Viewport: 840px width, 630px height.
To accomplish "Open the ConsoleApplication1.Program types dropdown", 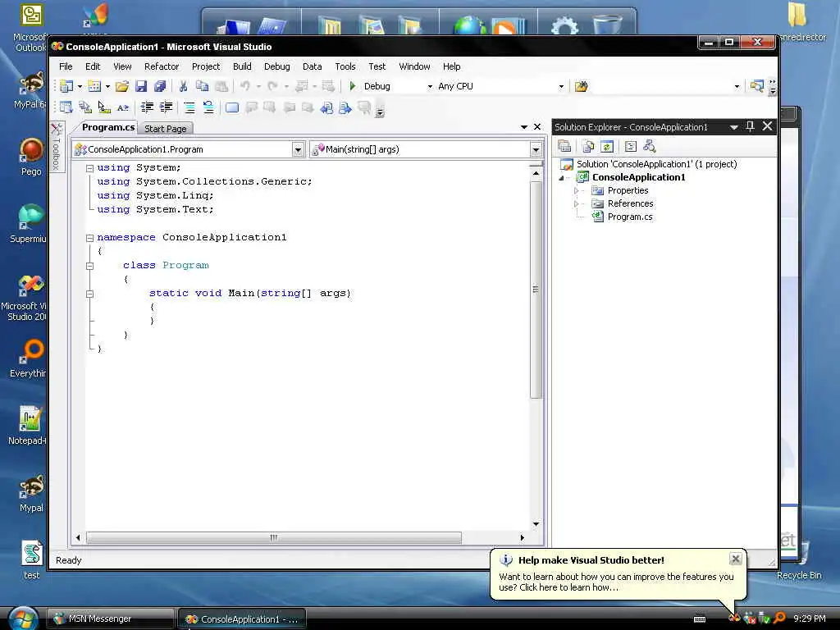I will click(x=298, y=149).
